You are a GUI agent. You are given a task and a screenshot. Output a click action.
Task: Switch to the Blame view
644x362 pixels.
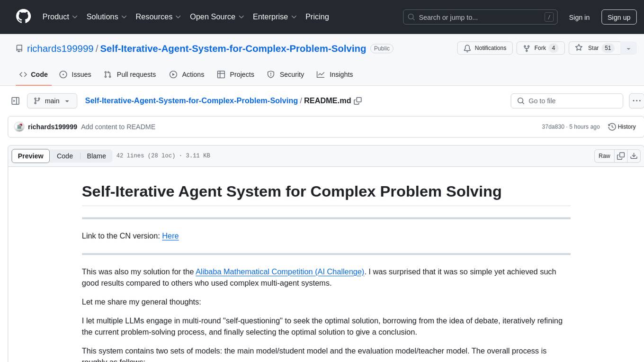(96, 156)
